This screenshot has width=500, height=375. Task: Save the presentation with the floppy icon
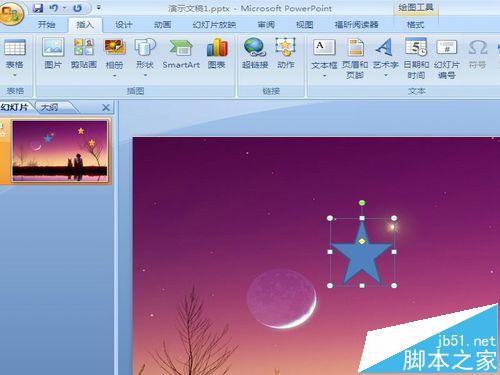click(x=38, y=8)
